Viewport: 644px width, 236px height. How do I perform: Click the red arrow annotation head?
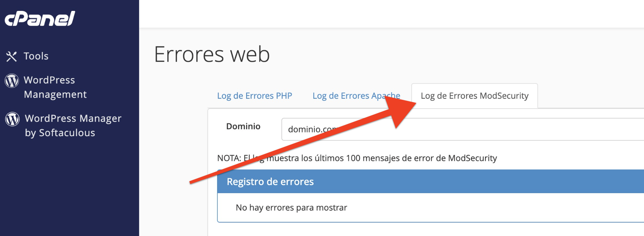coord(399,109)
